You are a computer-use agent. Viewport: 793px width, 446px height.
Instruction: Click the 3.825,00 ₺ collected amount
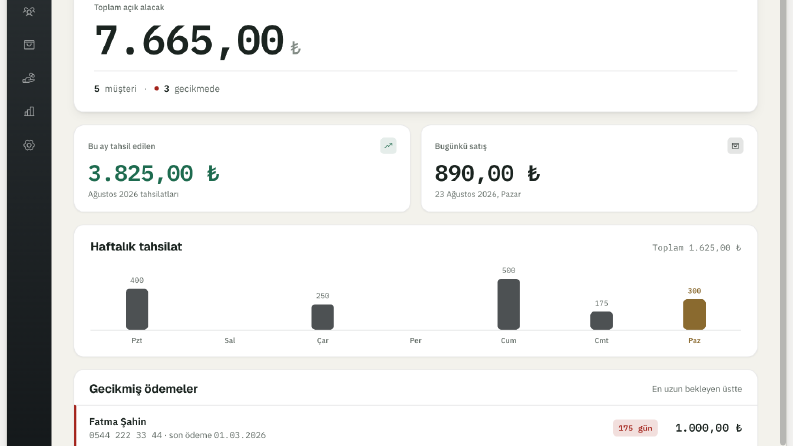[154, 173]
